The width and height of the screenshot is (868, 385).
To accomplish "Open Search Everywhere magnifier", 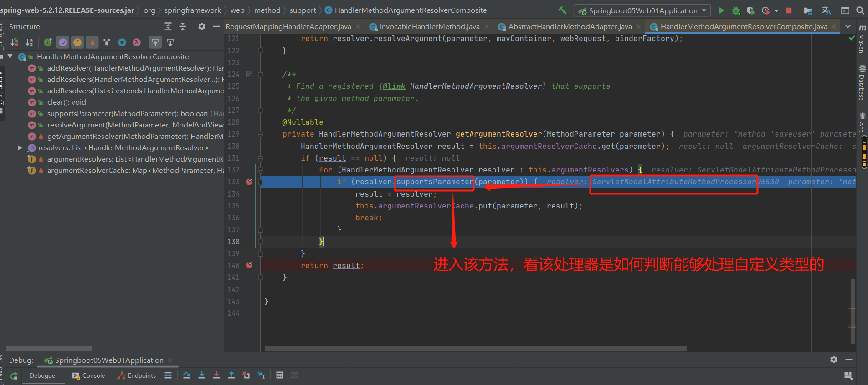I will tap(860, 10).
